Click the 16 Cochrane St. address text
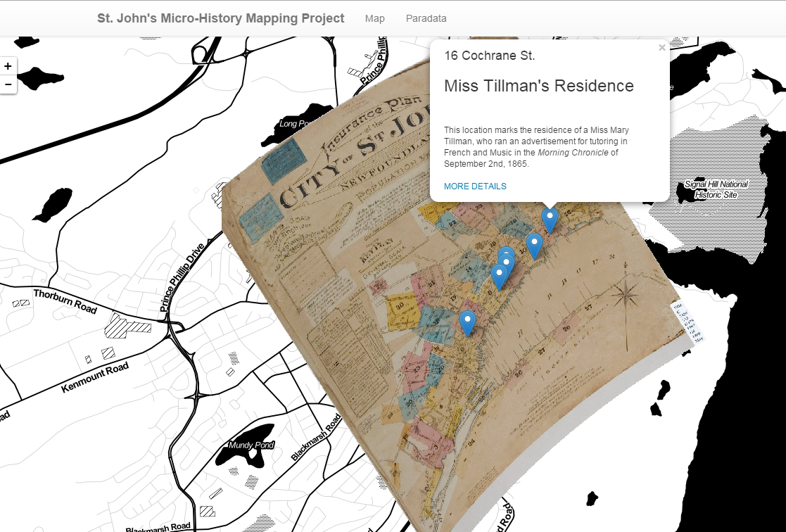The image size is (786, 532). [489, 56]
